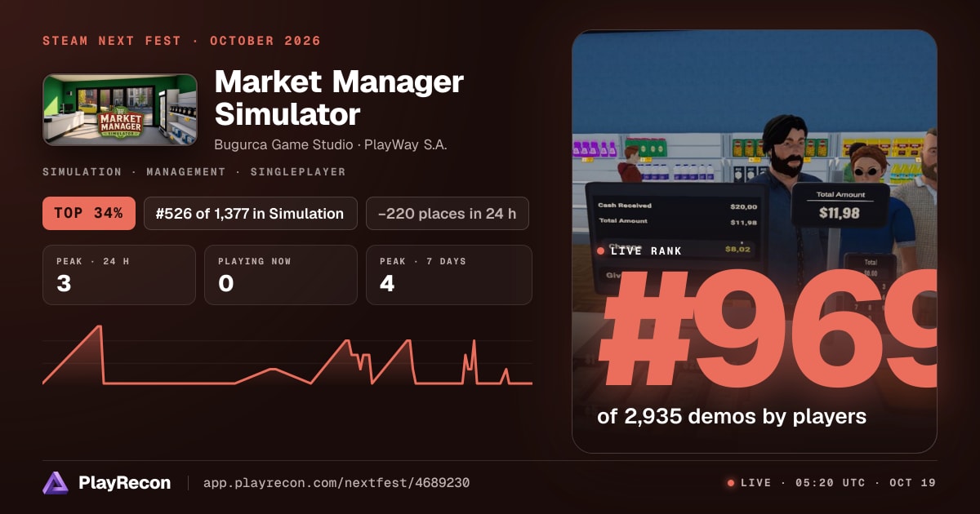Click the Peak 7 days stat card

(449, 275)
